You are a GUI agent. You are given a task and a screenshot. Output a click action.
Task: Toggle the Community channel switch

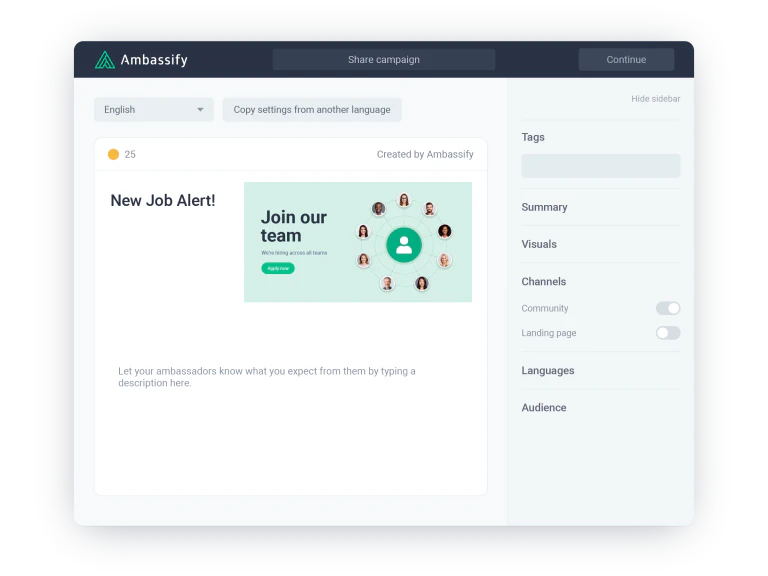click(x=668, y=308)
